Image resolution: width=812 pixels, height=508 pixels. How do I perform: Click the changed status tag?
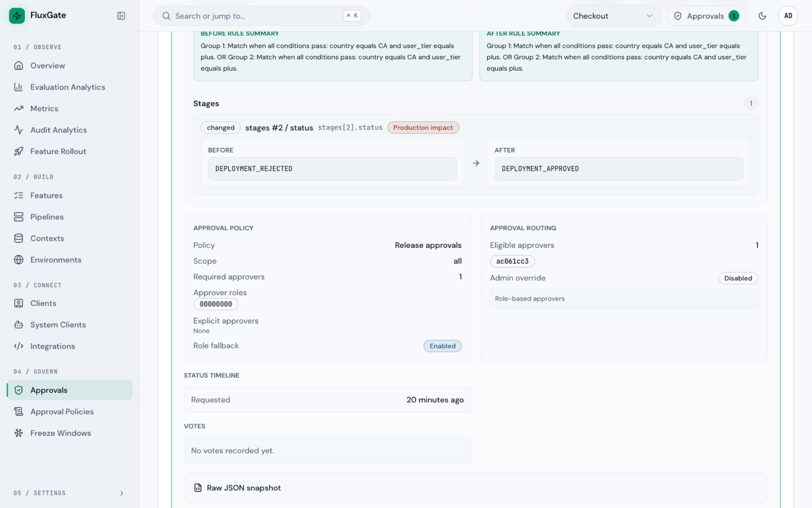pos(221,128)
